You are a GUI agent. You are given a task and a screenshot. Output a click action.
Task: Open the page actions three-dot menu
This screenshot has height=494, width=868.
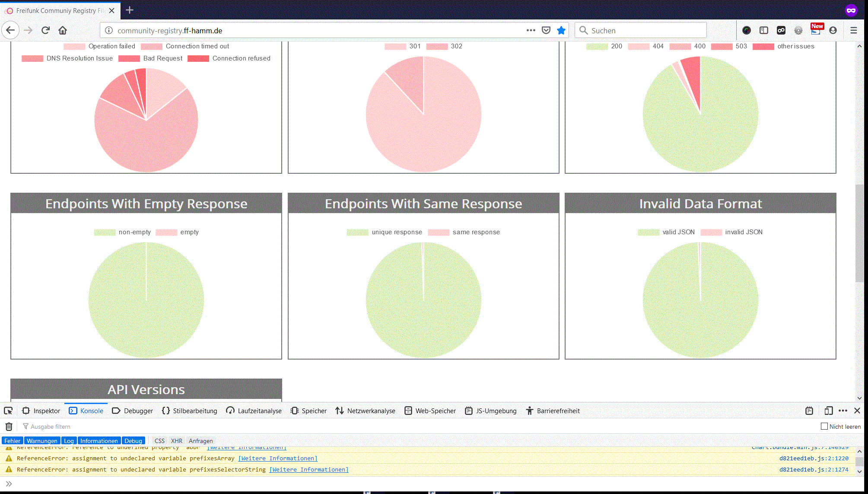531,30
